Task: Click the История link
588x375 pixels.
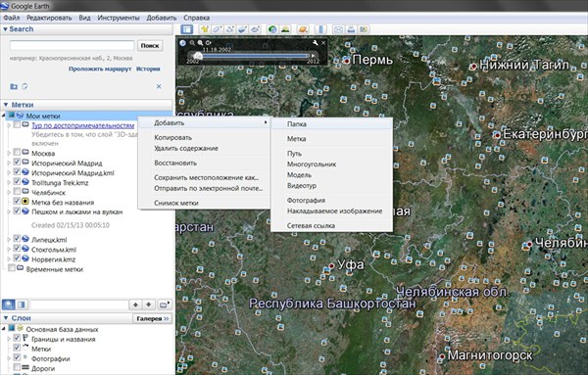Action: [x=148, y=69]
